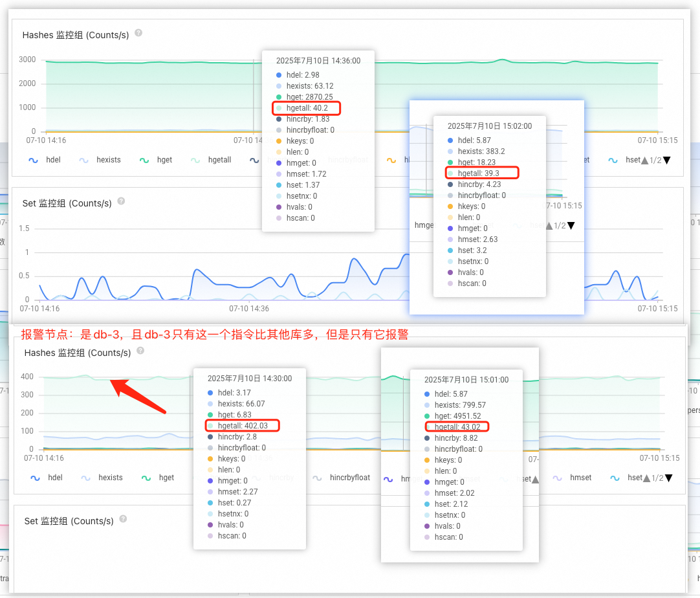Click the dark blue hincrby wave icon in 3000-scale legend
This screenshot has height=598, width=700.
tap(254, 161)
